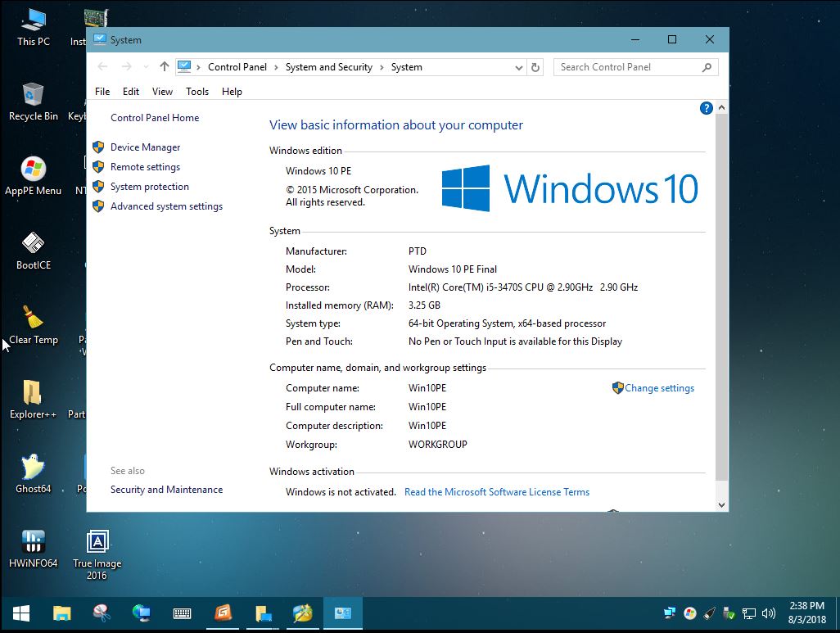840x633 pixels.
Task: Click the Windows Start button
Action: [21, 613]
